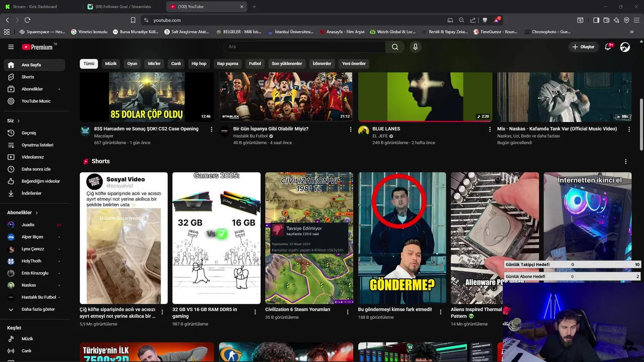Open site info icon beside youtube.com
Screen dimensions: 644x362
(146, 20)
